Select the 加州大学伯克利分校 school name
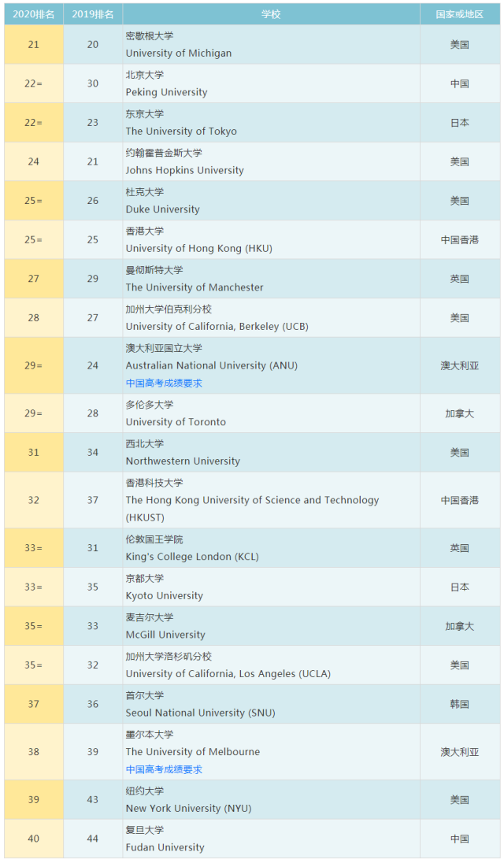The height and width of the screenshot is (863, 504). 169,309
